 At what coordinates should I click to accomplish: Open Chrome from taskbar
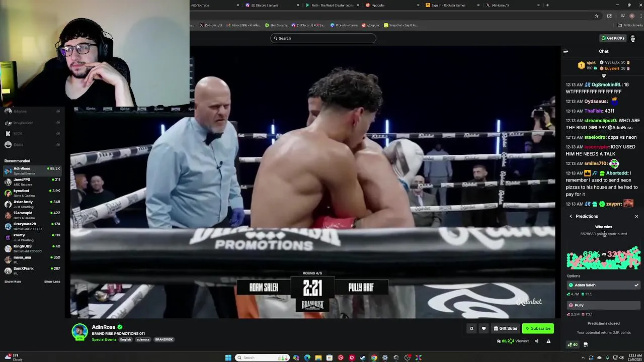(x=374, y=357)
